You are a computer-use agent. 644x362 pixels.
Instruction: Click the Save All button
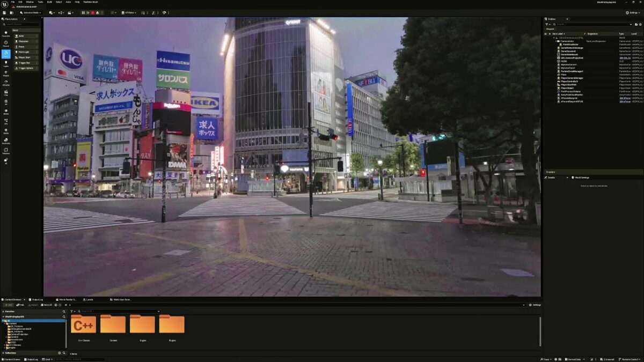tap(46, 305)
